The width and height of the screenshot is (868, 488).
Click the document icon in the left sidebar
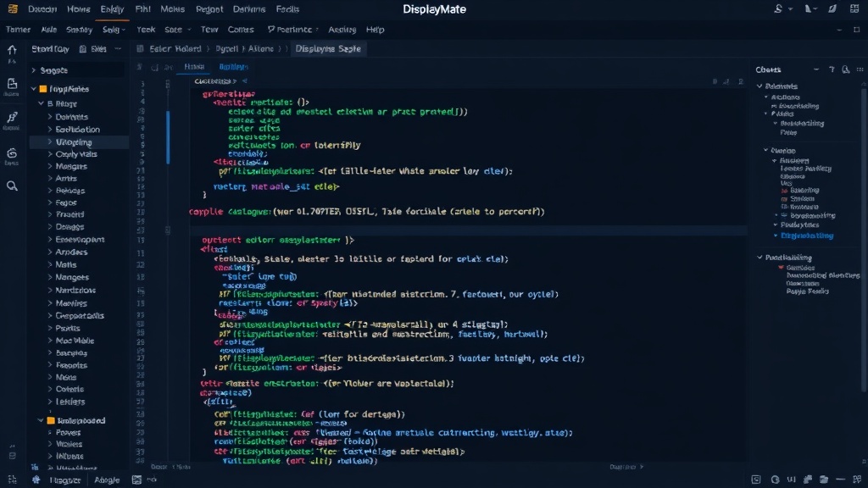12,84
